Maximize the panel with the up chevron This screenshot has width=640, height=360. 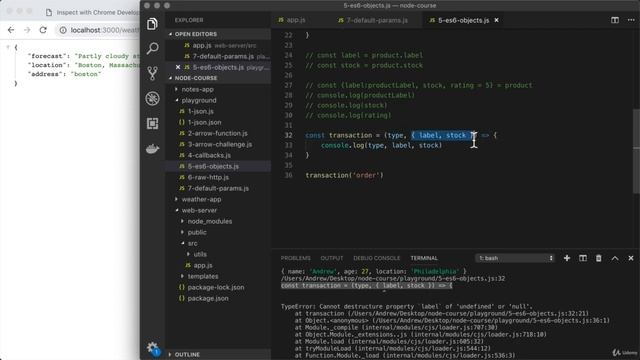click(615, 258)
